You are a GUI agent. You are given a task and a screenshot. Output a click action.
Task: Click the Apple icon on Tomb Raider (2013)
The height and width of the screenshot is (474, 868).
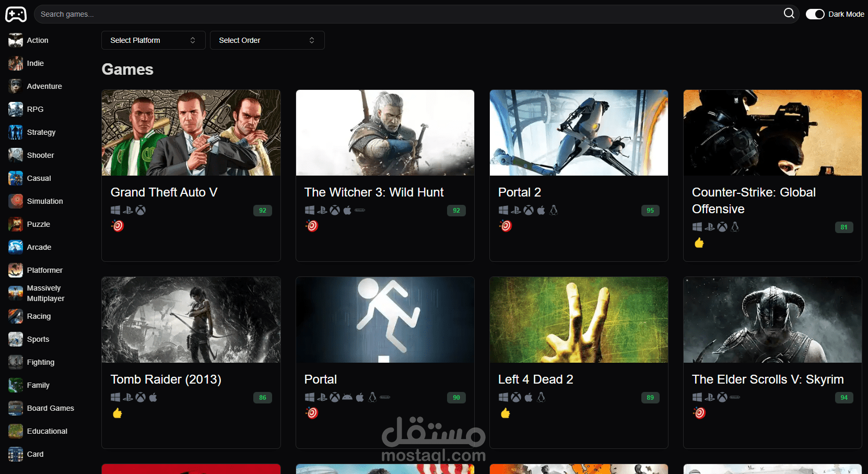click(153, 397)
